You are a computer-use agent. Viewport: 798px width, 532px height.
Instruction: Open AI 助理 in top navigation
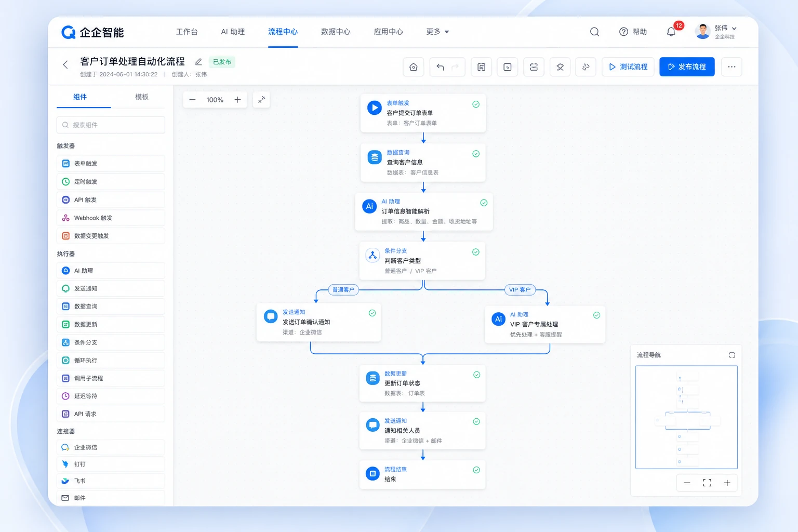coord(233,32)
